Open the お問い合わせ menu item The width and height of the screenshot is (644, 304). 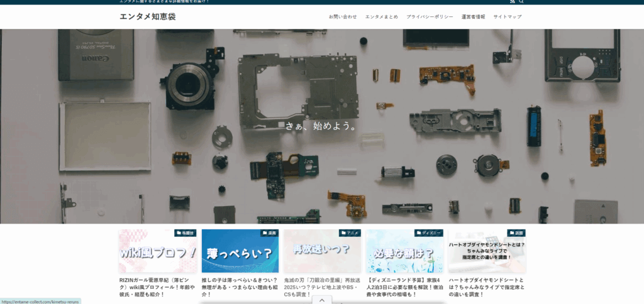(343, 17)
